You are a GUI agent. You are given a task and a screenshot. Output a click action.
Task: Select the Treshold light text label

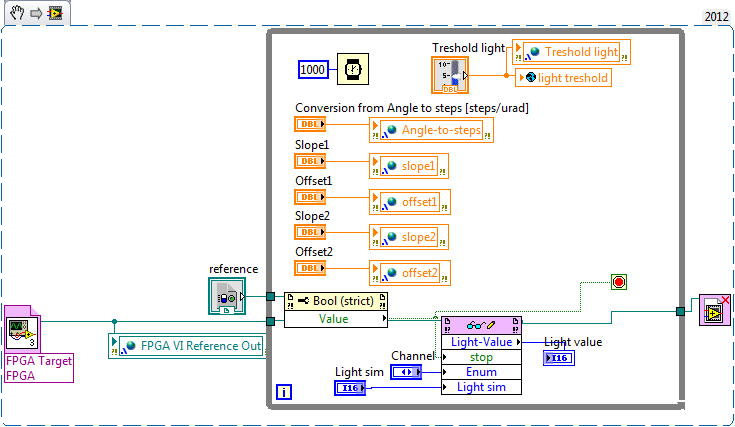click(468, 48)
